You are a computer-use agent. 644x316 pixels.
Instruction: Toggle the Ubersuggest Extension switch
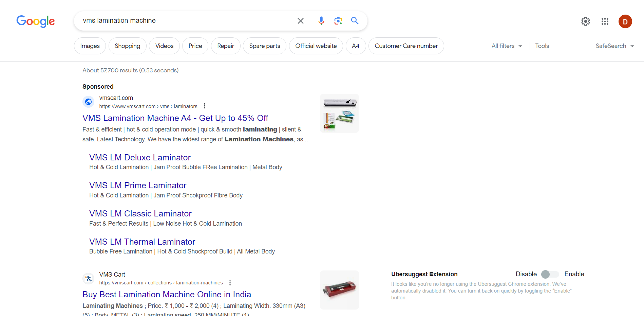[550, 274]
